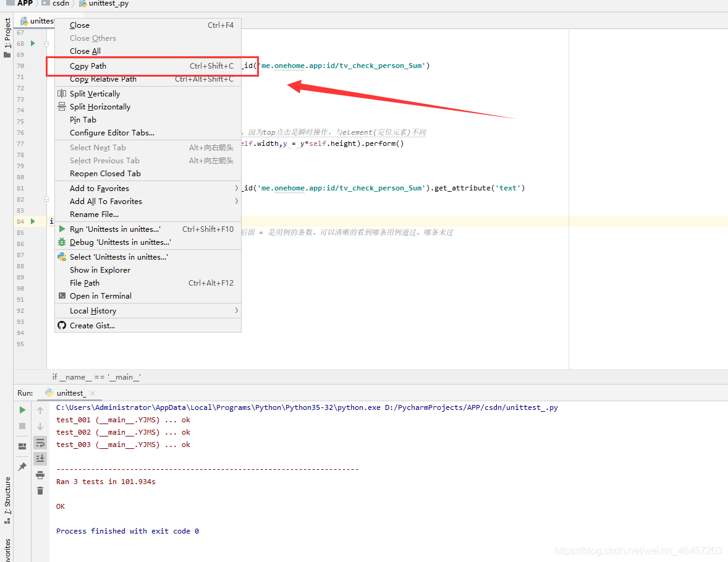Collapse code fold marker at line 68
728x562 pixels.
(46, 44)
